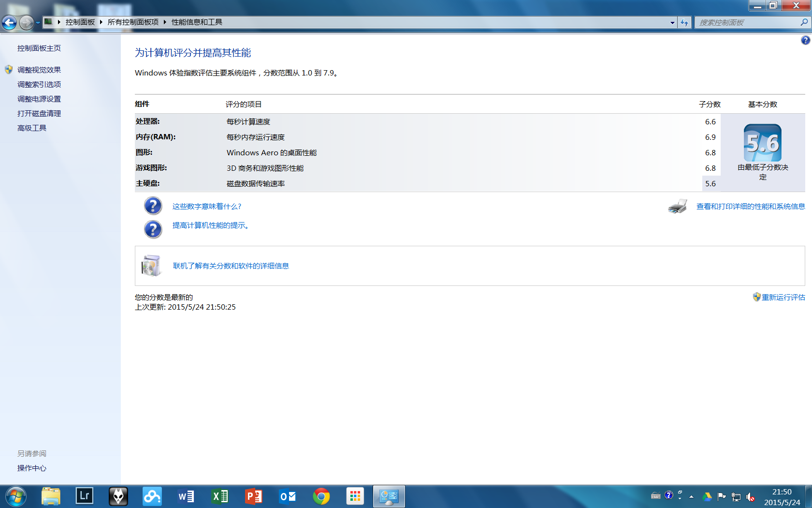
Task: Select 所有控制面板项 in breadcrumb path
Action: pyautogui.click(x=133, y=22)
